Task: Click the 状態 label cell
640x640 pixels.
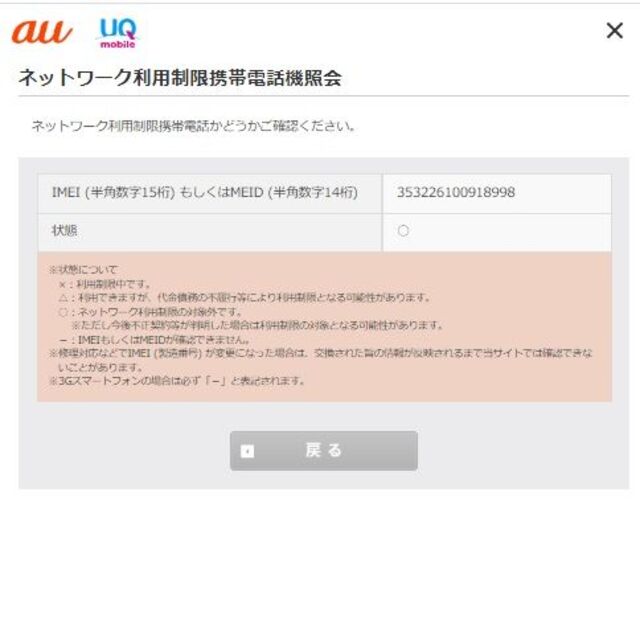Action: (x=210, y=232)
